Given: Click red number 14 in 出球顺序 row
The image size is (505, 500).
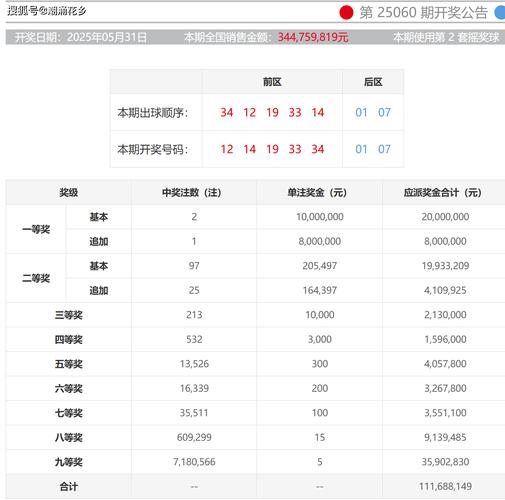Looking at the screenshot, I should (x=318, y=112).
